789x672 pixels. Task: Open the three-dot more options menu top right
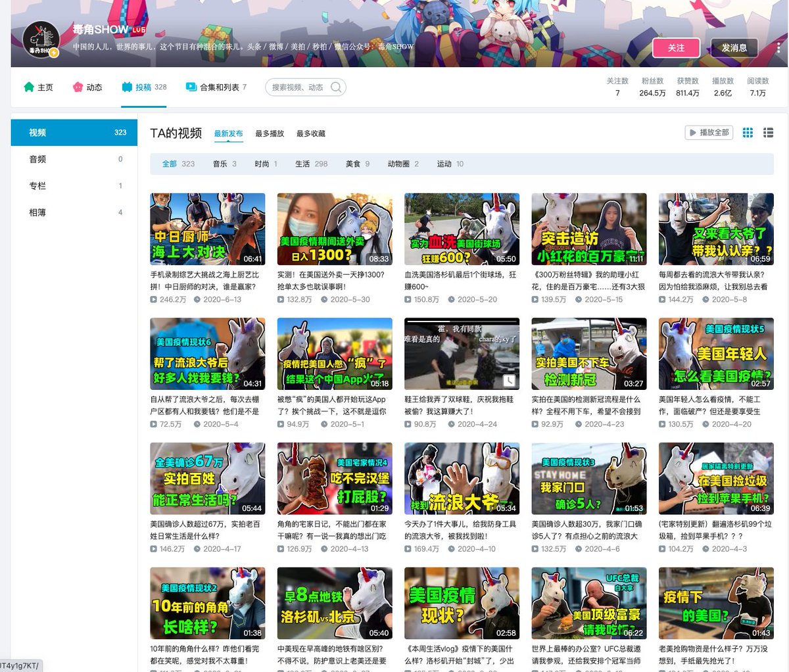778,47
